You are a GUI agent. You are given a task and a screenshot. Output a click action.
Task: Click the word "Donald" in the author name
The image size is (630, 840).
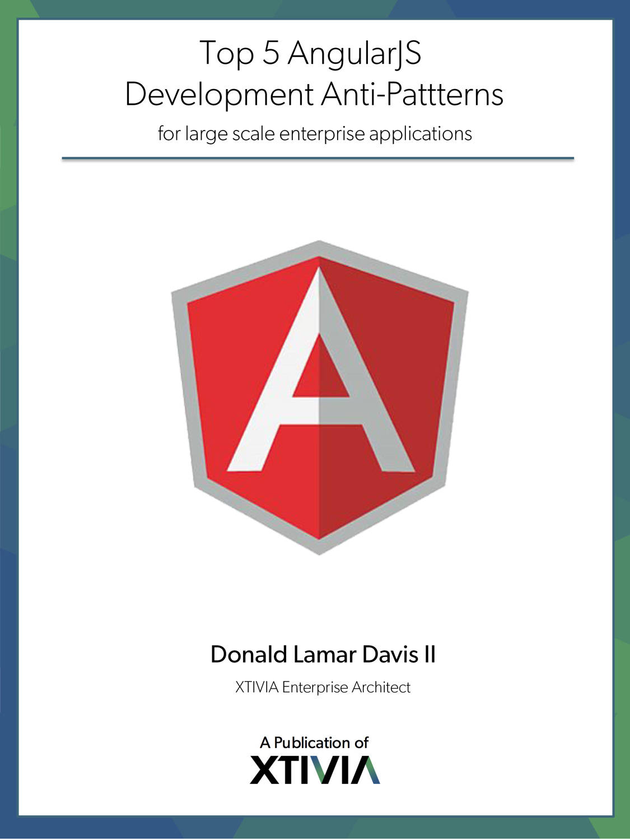249,654
